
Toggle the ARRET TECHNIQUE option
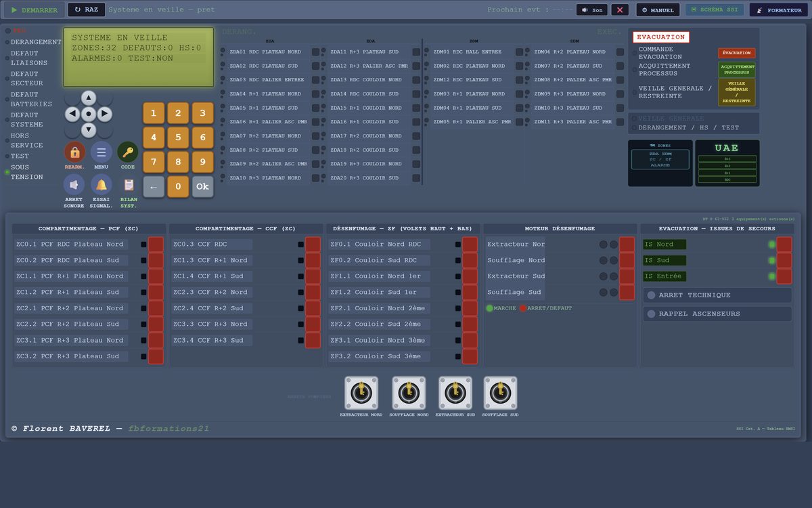pyautogui.click(x=717, y=295)
